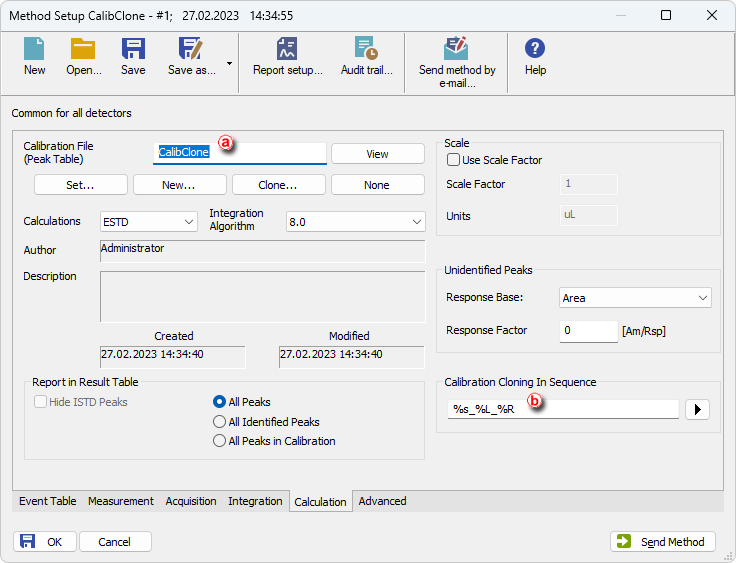Switch to the Event Table tab
The height and width of the screenshot is (563, 736).
[x=47, y=501]
